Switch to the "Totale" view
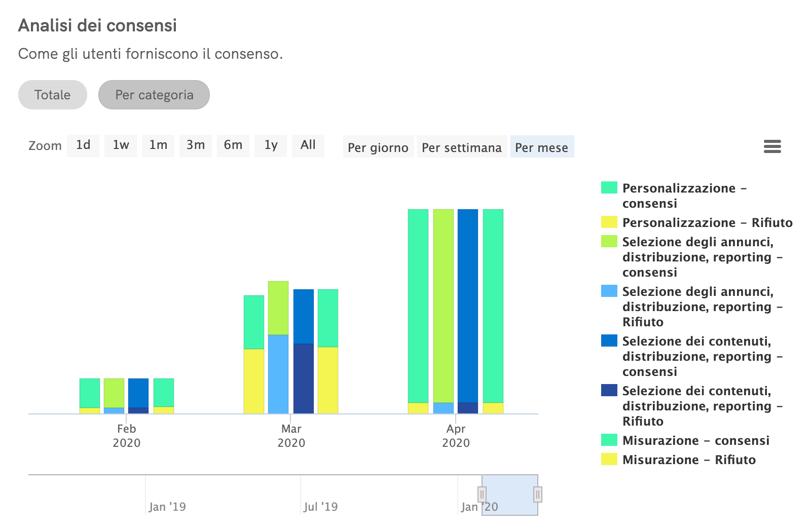 [x=52, y=95]
